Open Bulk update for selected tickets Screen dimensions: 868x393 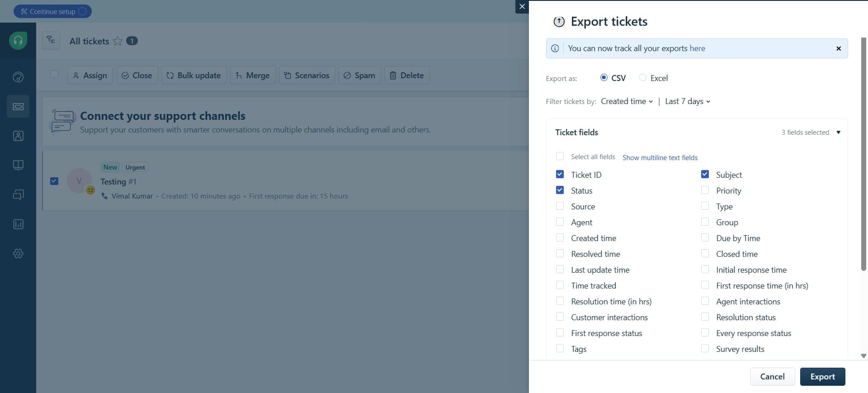(194, 76)
